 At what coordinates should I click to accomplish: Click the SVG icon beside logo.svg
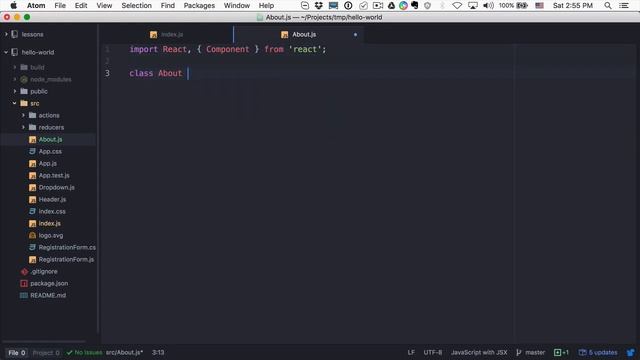click(x=33, y=236)
